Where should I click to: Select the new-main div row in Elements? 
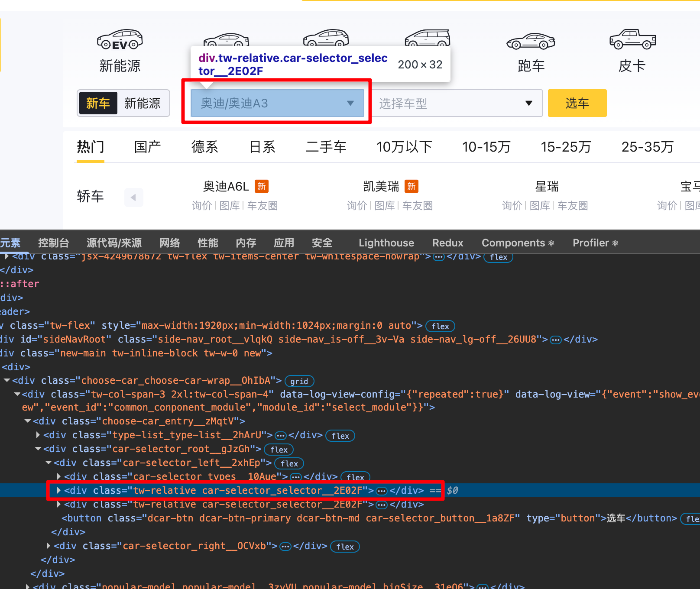[x=350, y=353]
